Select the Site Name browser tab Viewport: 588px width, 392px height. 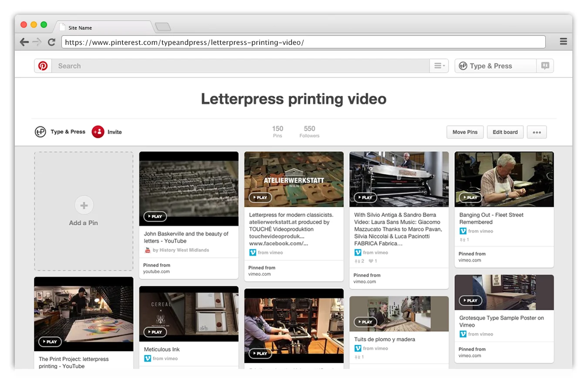[104, 27]
